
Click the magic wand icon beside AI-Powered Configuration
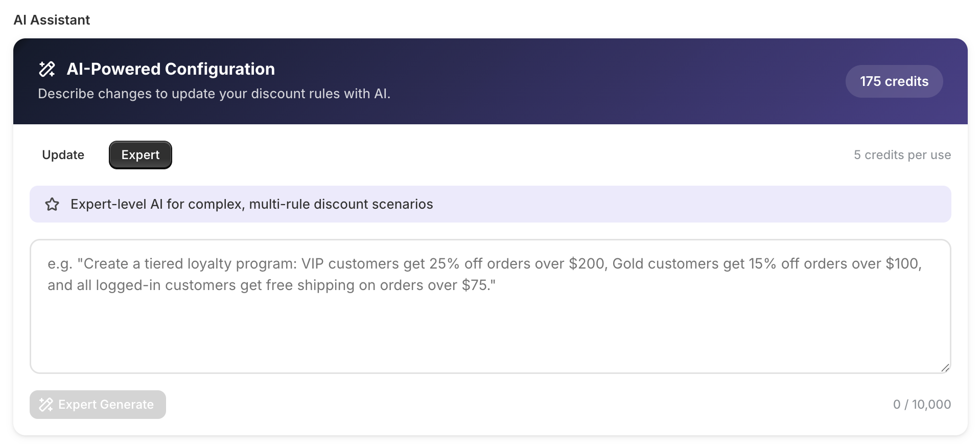[x=47, y=69]
